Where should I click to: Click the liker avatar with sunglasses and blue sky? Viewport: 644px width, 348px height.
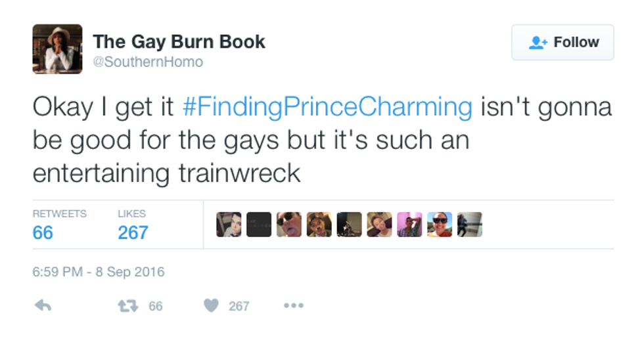pos(440,225)
